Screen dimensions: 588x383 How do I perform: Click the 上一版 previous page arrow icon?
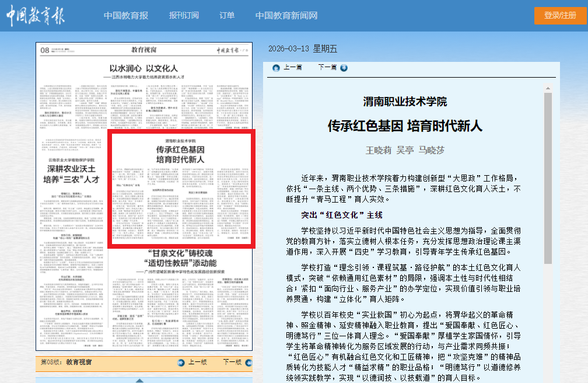181,363
